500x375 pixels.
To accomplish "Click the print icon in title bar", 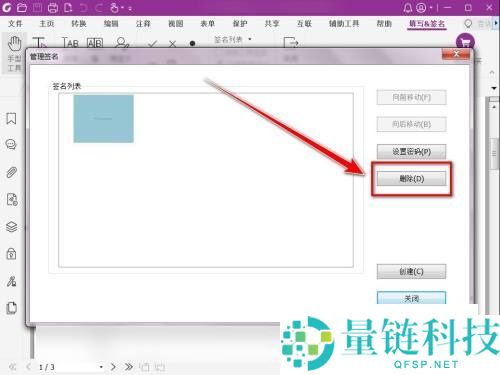I will [x=53, y=8].
